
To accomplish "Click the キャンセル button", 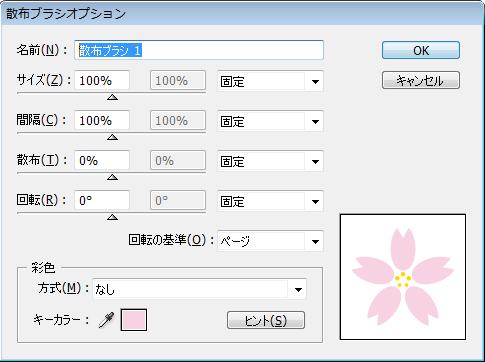I will pos(421,80).
